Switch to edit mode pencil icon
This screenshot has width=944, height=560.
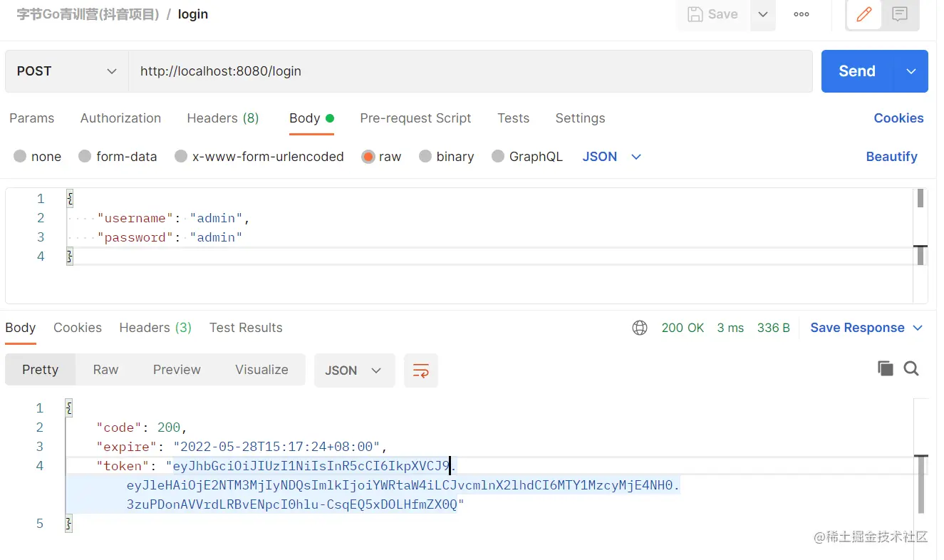864,14
